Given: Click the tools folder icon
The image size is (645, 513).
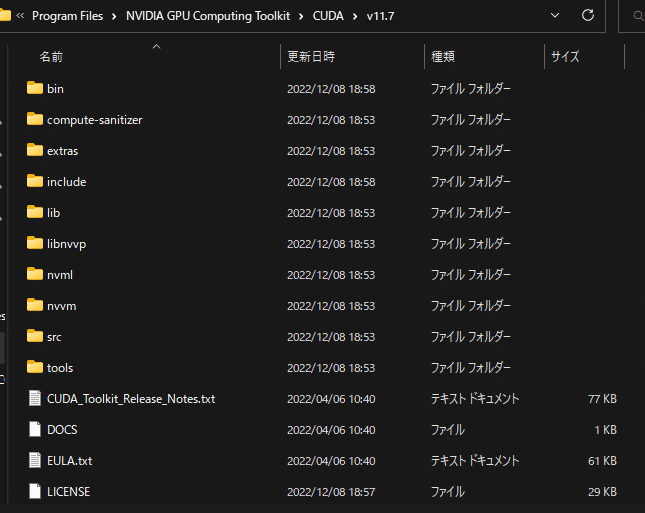Looking at the screenshot, I should [35, 367].
